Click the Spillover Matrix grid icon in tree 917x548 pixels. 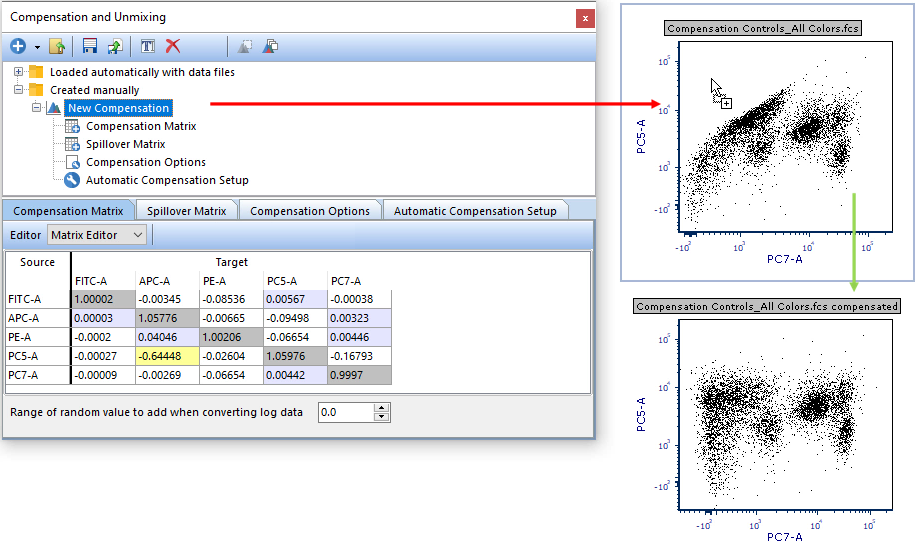(72, 144)
